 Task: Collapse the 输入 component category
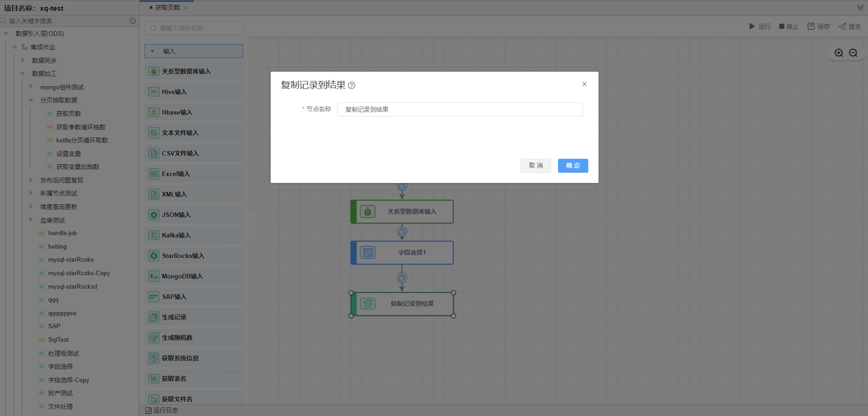(153, 51)
